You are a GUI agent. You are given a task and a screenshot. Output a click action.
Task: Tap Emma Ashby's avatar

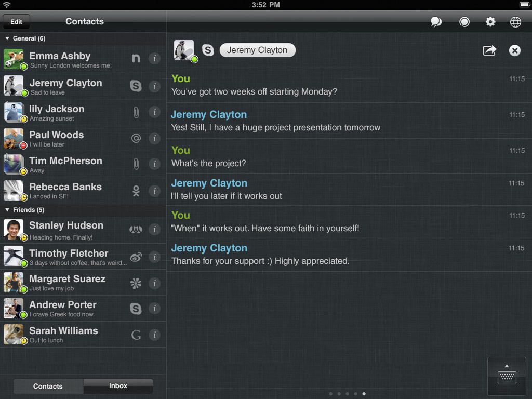pos(14,59)
